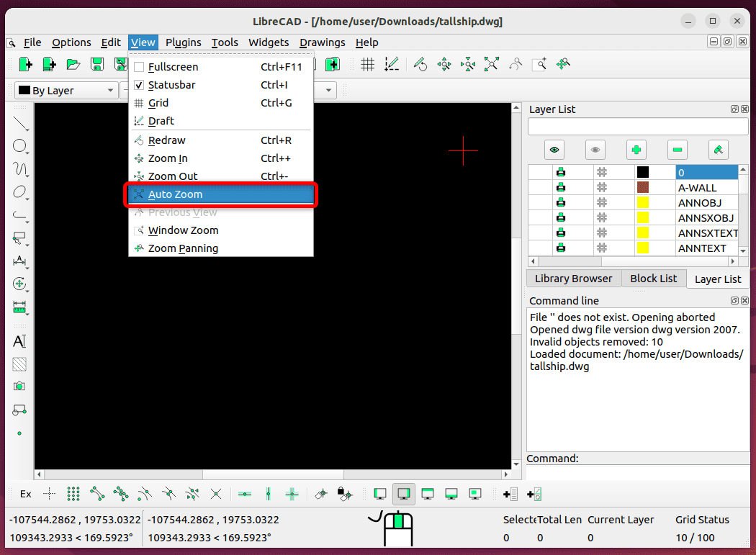This screenshot has width=756, height=555.
Task: Choose Zoom In from View menu
Action: click(221, 158)
